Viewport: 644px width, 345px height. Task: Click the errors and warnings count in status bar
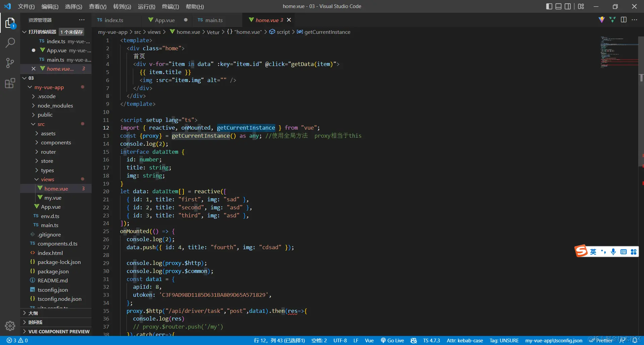pyautogui.click(x=17, y=340)
